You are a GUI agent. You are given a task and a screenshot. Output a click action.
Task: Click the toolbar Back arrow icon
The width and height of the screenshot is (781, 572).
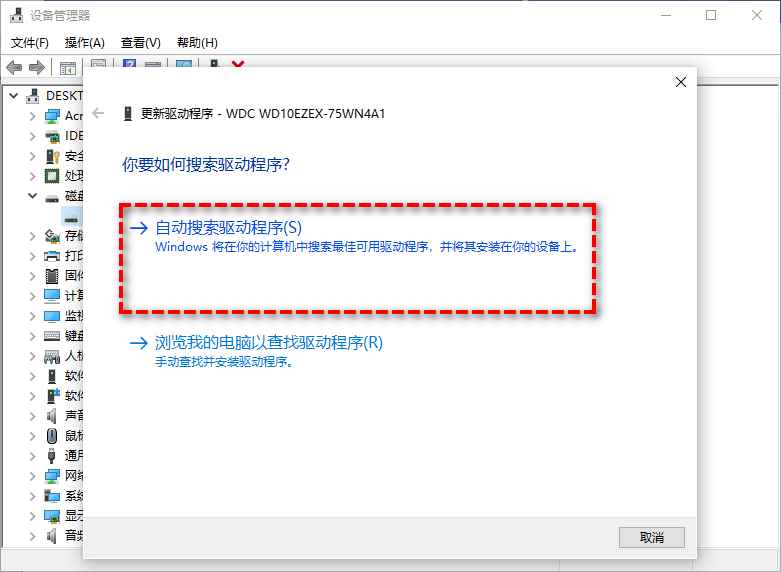(x=14, y=67)
